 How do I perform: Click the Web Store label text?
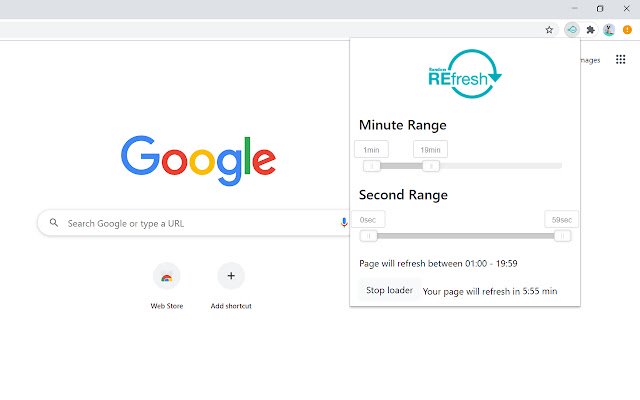(x=167, y=306)
